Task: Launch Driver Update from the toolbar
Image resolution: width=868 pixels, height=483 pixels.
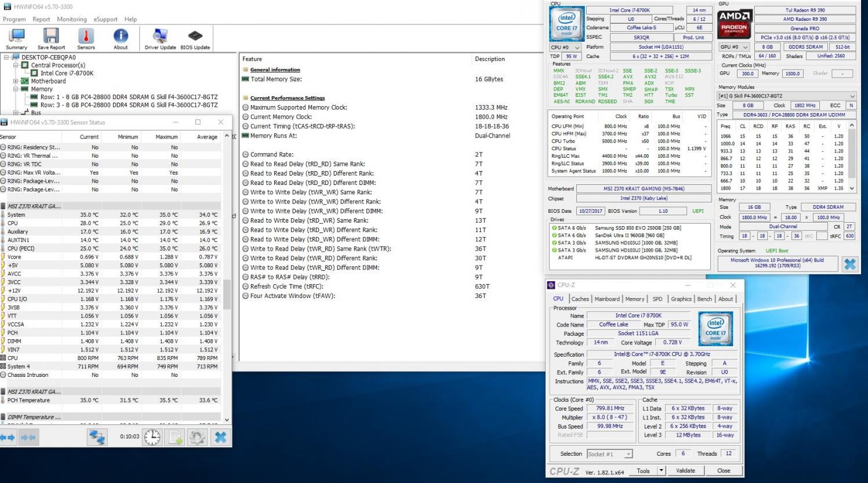Action: point(160,39)
